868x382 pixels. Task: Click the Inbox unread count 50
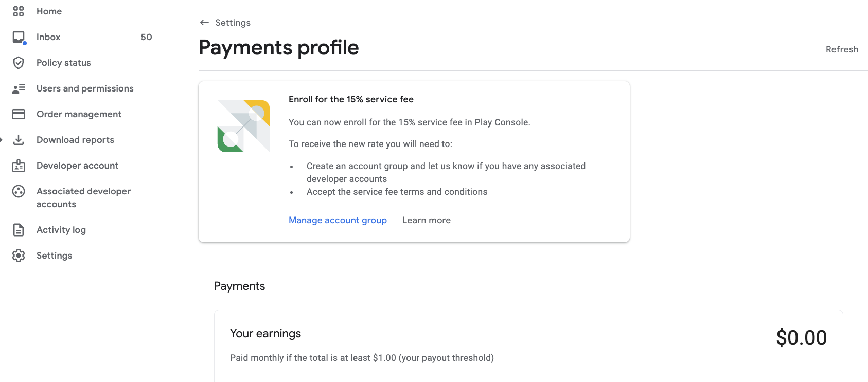(147, 37)
